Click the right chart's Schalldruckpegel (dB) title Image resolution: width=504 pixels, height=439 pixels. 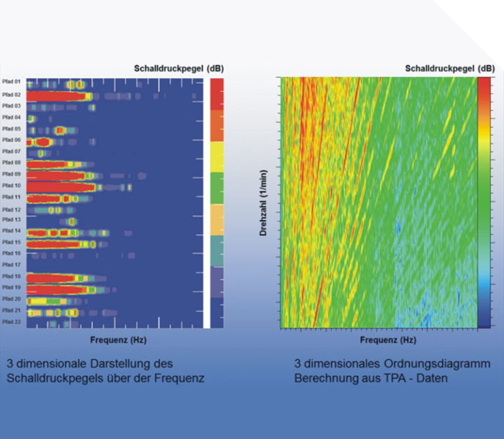[x=450, y=68]
